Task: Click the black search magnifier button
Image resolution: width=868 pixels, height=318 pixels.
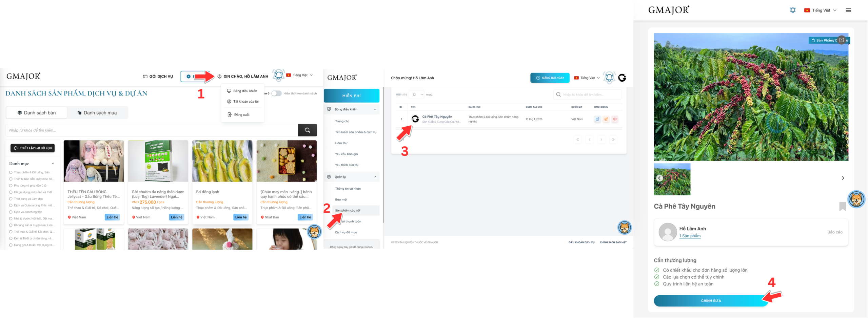Action: [307, 130]
